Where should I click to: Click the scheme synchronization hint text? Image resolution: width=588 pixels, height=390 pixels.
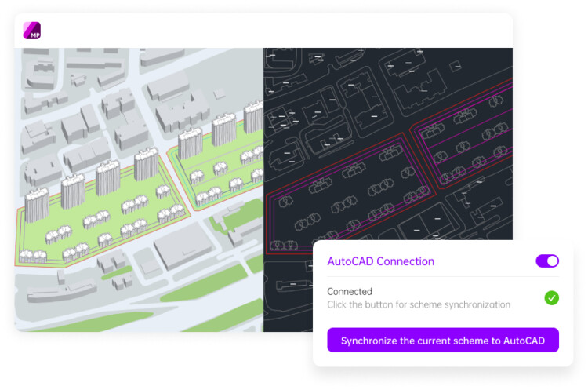pos(419,304)
